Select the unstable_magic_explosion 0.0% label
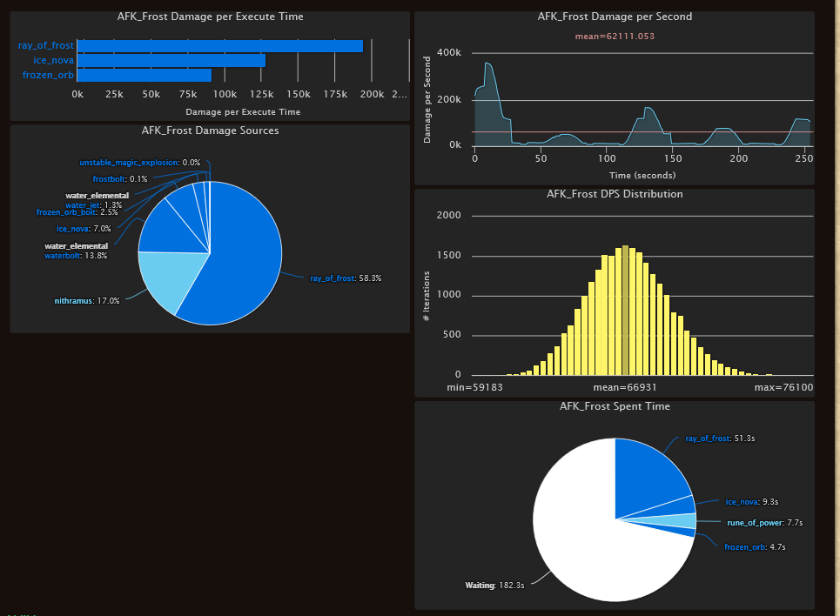This screenshot has width=840, height=616. tap(140, 163)
